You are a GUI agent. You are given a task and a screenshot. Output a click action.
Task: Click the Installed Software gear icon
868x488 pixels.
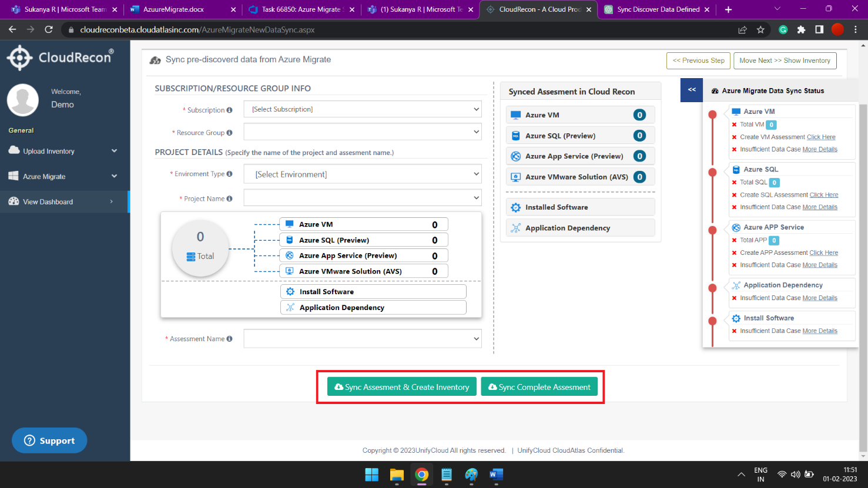tap(515, 207)
